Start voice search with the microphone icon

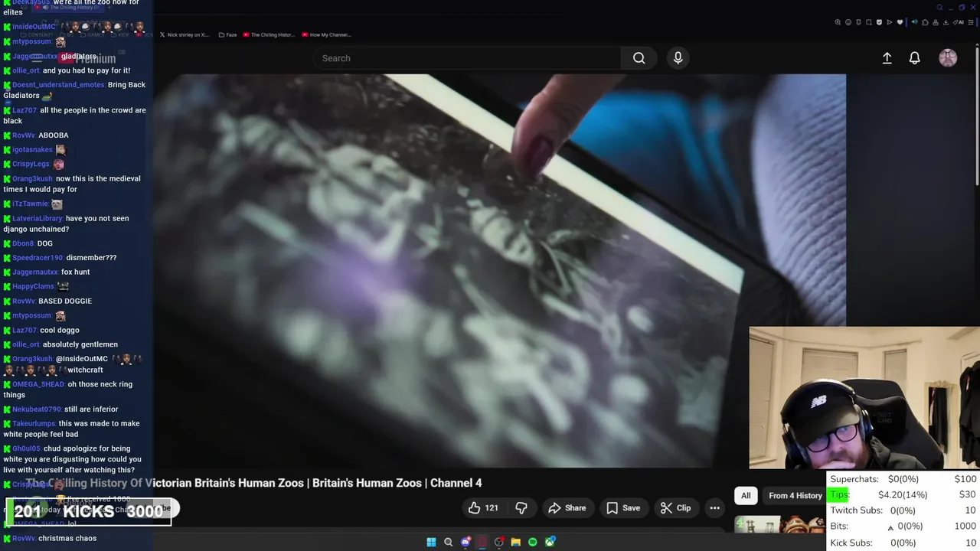pos(678,58)
